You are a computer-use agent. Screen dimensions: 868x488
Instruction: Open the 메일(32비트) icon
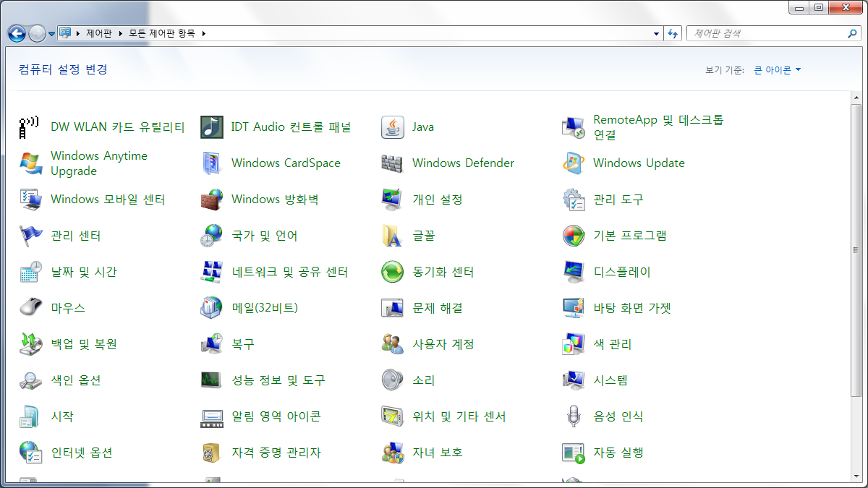212,308
